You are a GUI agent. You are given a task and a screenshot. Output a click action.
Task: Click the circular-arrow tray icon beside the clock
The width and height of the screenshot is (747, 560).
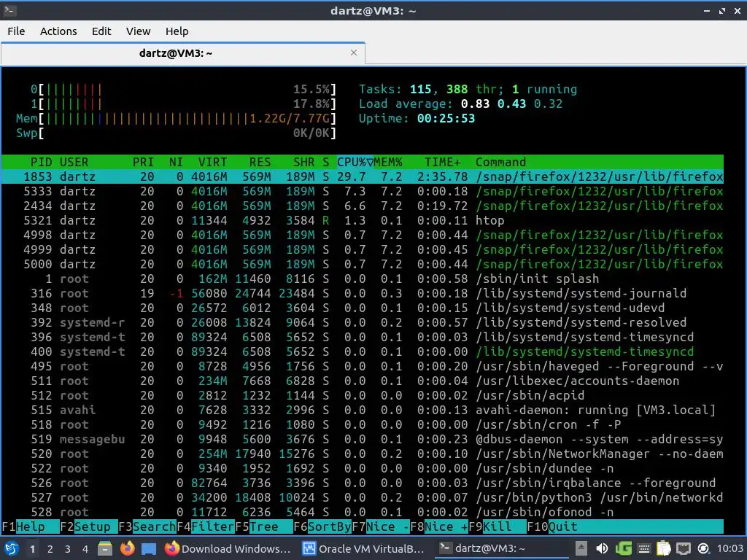[x=703, y=549]
